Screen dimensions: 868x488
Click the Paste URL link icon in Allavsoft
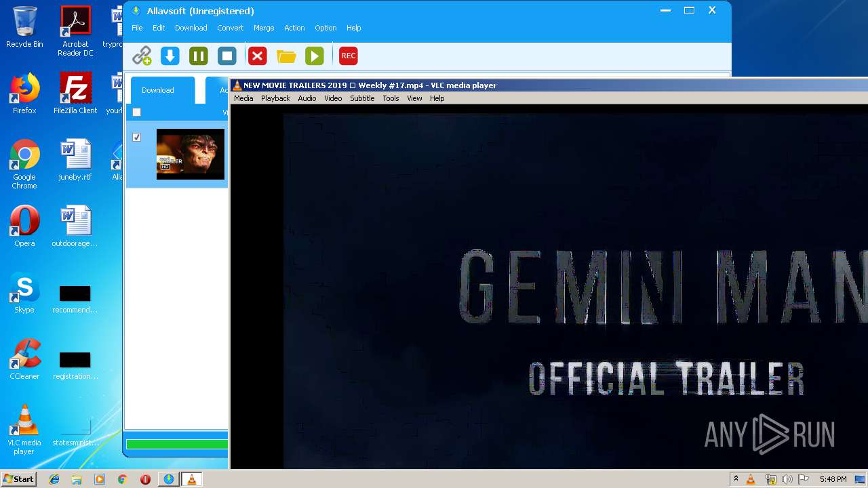[x=142, y=56]
